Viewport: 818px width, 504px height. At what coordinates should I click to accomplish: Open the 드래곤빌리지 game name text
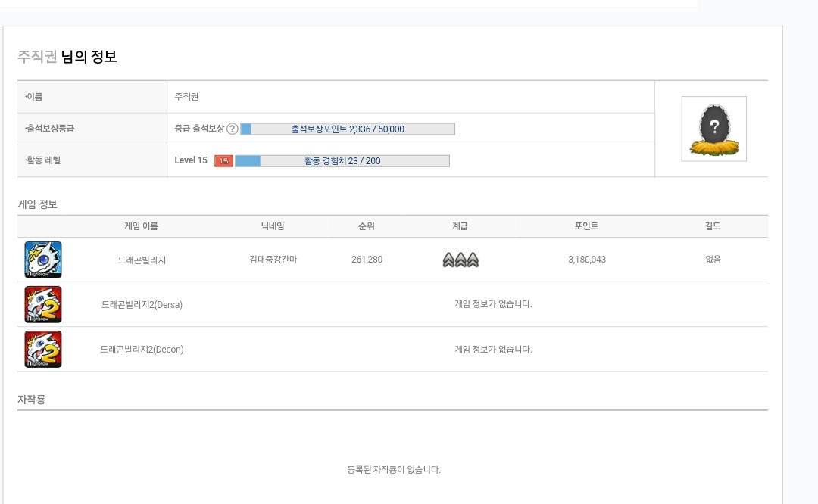[x=142, y=260]
